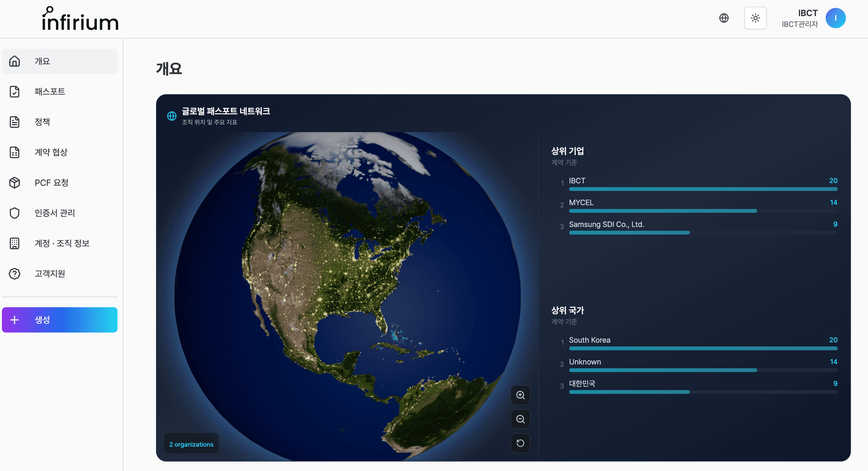Reset globe view with rotate icon
This screenshot has width=868, height=471.
tap(520, 443)
